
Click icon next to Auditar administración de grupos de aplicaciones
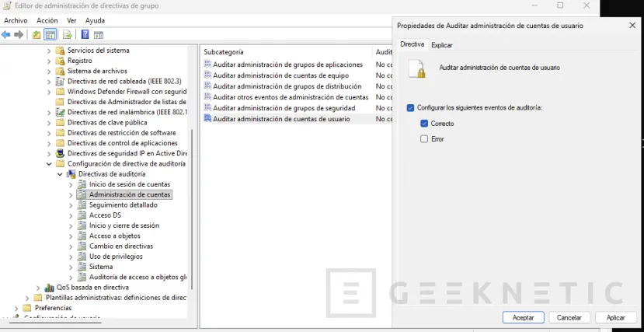207,65
